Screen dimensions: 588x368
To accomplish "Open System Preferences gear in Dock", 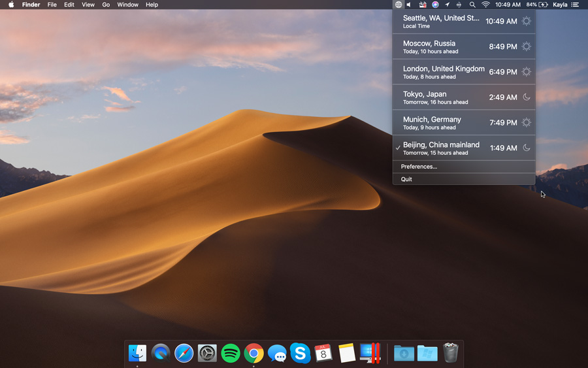I will click(207, 354).
